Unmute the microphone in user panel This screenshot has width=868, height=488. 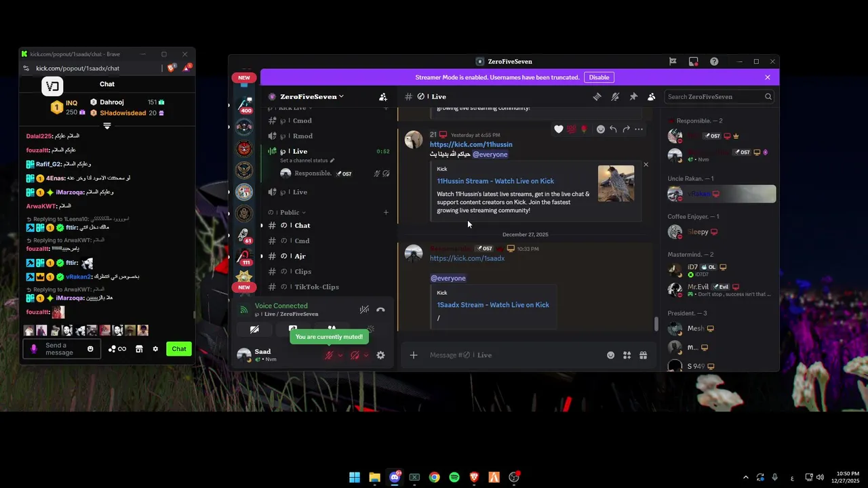[x=329, y=355]
